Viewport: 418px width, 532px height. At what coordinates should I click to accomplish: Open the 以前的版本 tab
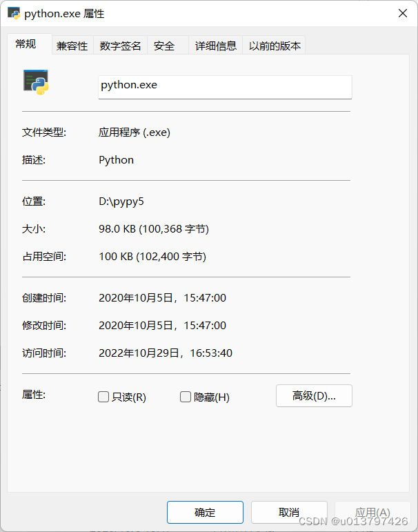click(x=275, y=46)
